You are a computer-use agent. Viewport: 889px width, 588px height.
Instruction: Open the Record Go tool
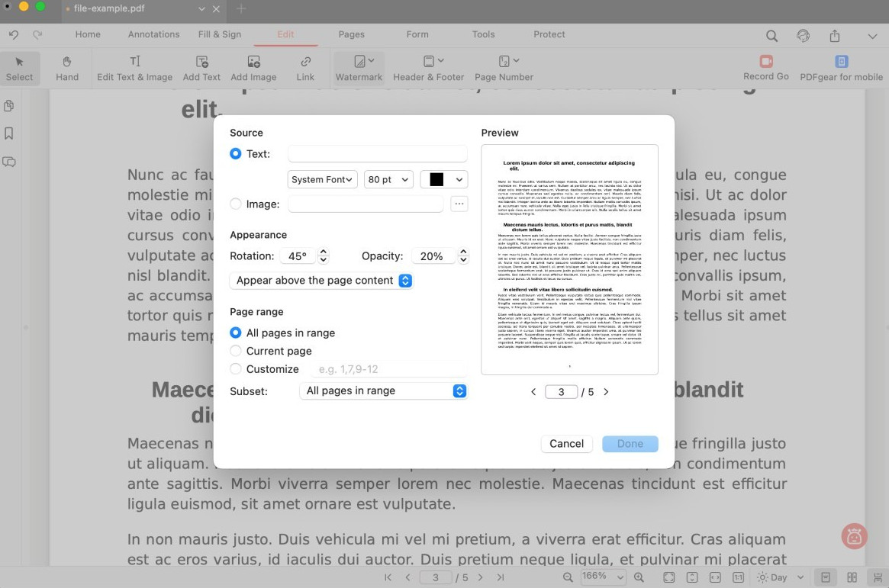tap(765, 68)
